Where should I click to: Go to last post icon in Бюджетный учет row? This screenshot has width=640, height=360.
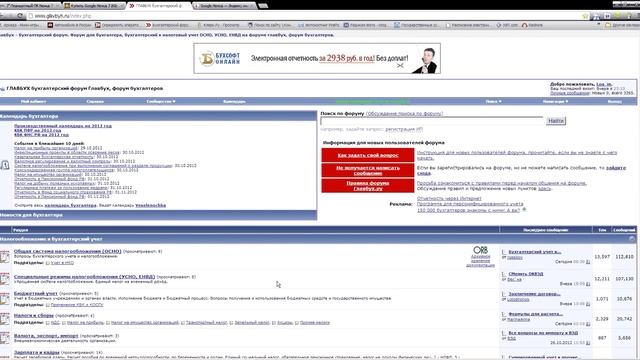(588, 304)
